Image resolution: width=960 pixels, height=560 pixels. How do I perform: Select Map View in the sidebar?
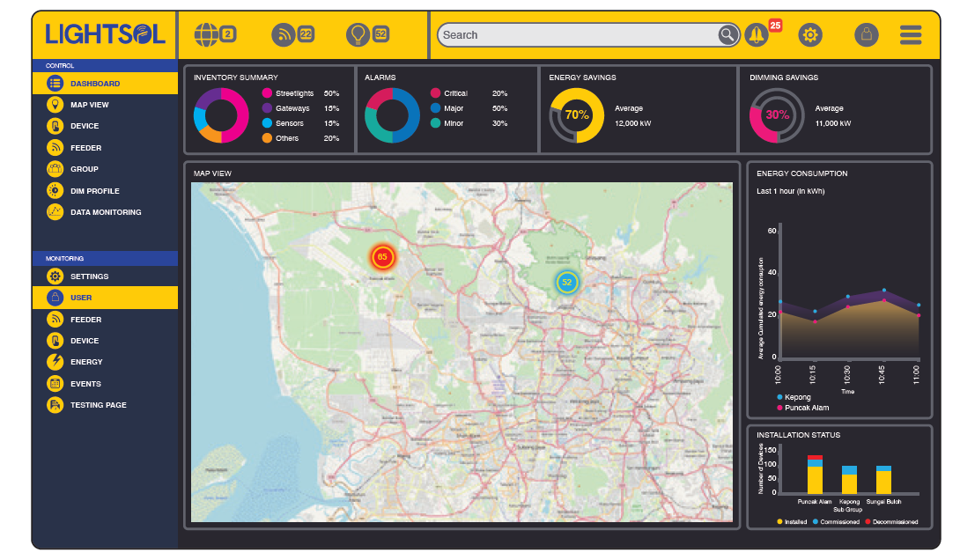coord(89,105)
